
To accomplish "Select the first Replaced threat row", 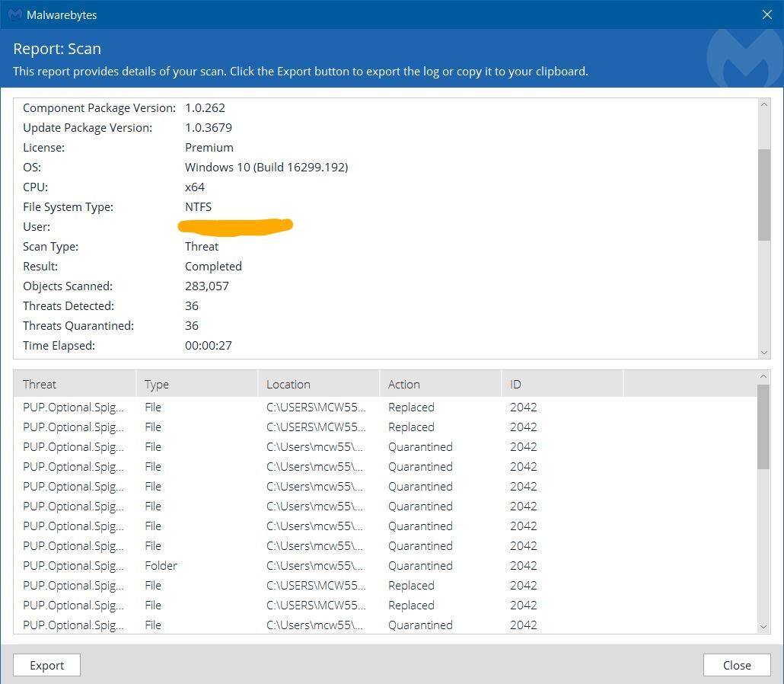I will [x=304, y=408].
